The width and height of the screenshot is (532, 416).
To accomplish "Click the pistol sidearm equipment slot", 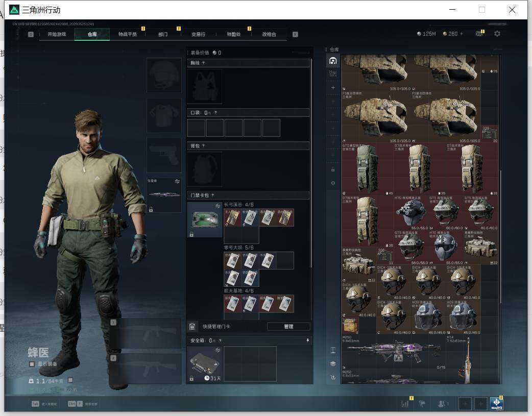I will [164, 155].
